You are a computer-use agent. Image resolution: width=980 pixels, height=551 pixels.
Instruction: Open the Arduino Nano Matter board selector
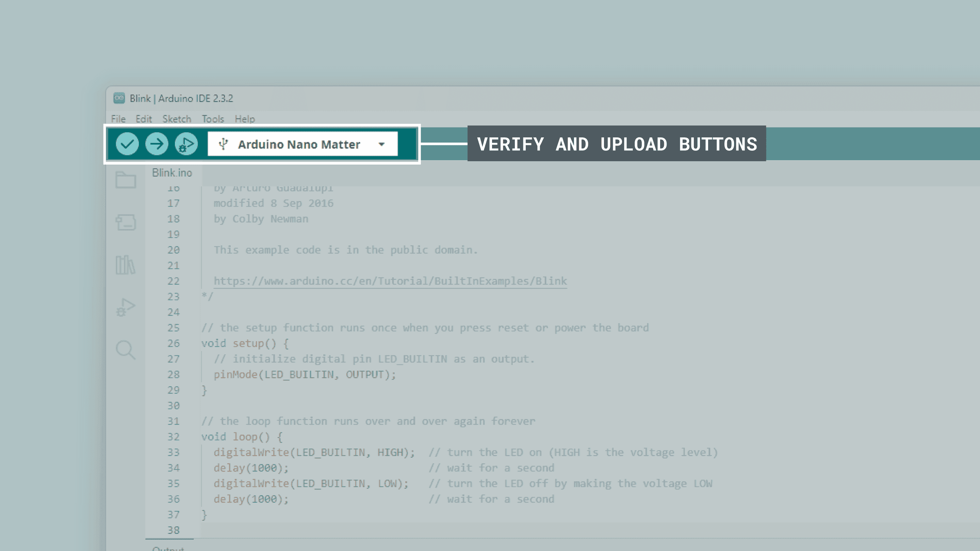point(299,144)
